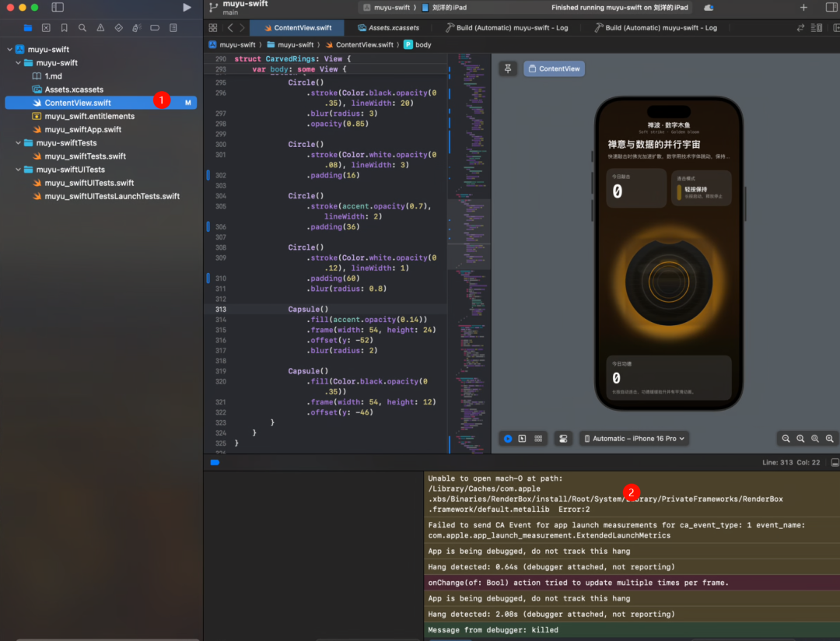Pin the canvas preview
The height and width of the screenshot is (641, 840).
tap(507, 68)
